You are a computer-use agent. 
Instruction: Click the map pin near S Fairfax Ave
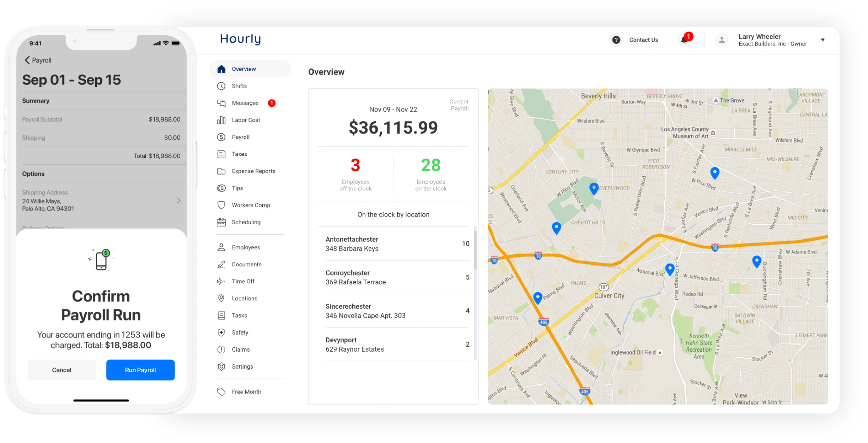(715, 173)
